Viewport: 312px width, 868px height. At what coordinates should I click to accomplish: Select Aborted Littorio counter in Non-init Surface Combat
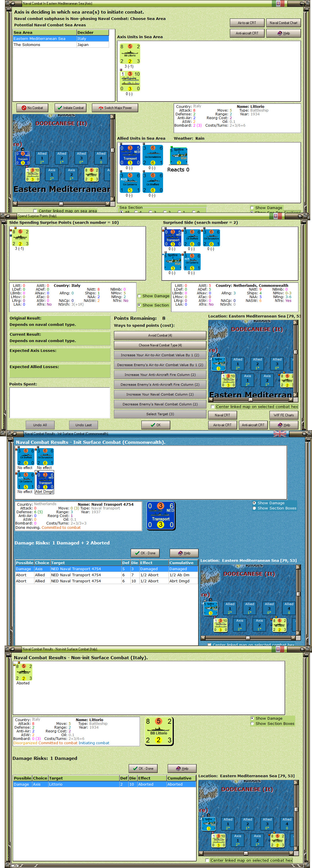point(24,672)
